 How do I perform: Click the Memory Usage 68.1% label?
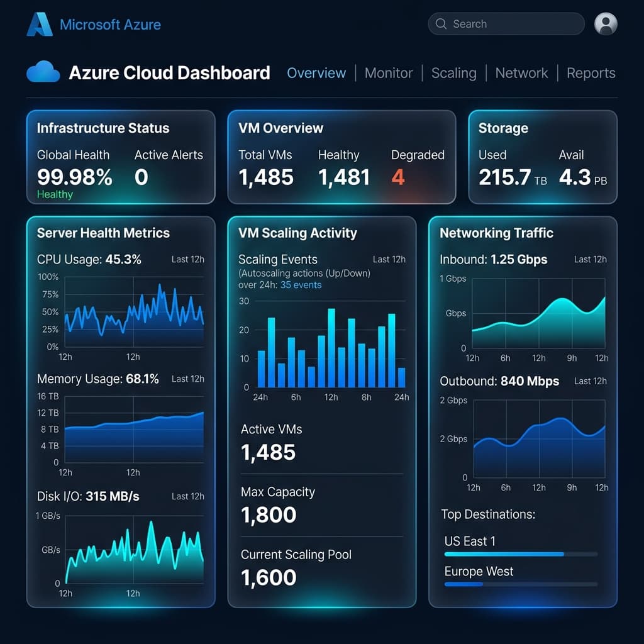[97, 379]
